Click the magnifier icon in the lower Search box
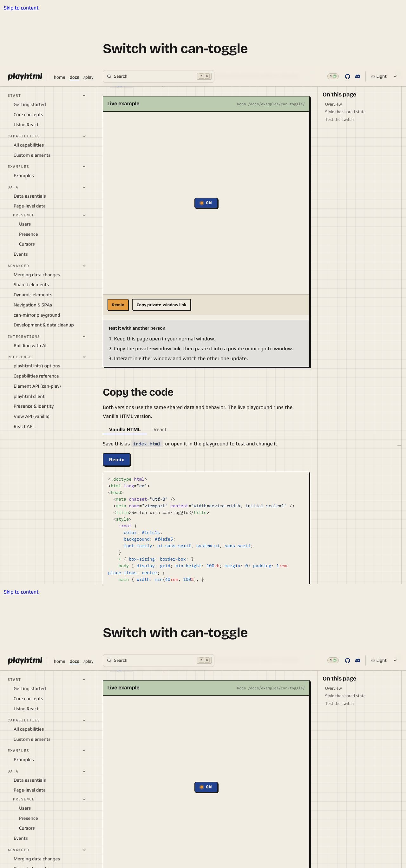The image size is (406, 868). click(109, 661)
